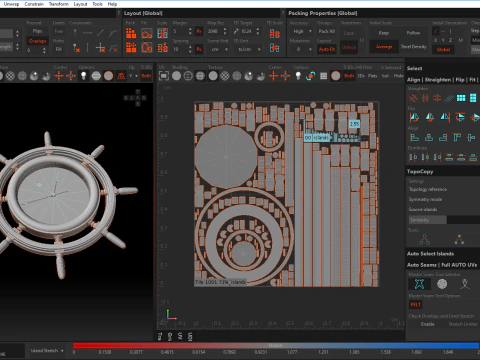Toggle the PELT seams tool option
Viewport: 480px width, 360px height.
click(x=415, y=304)
